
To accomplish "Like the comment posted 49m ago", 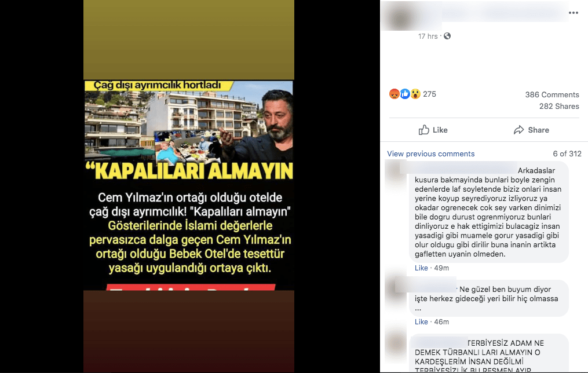I will pyautogui.click(x=421, y=268).
